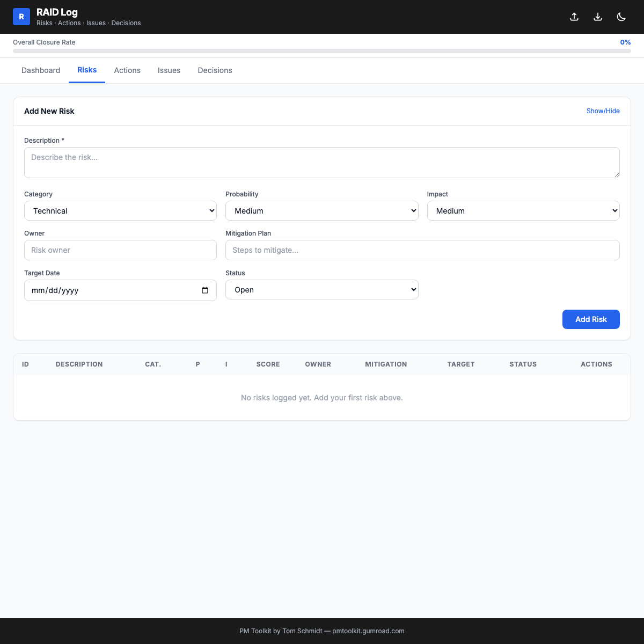Switch to the Dashboard tab
The width and height of the screenshot is (644, 644).
41,70
